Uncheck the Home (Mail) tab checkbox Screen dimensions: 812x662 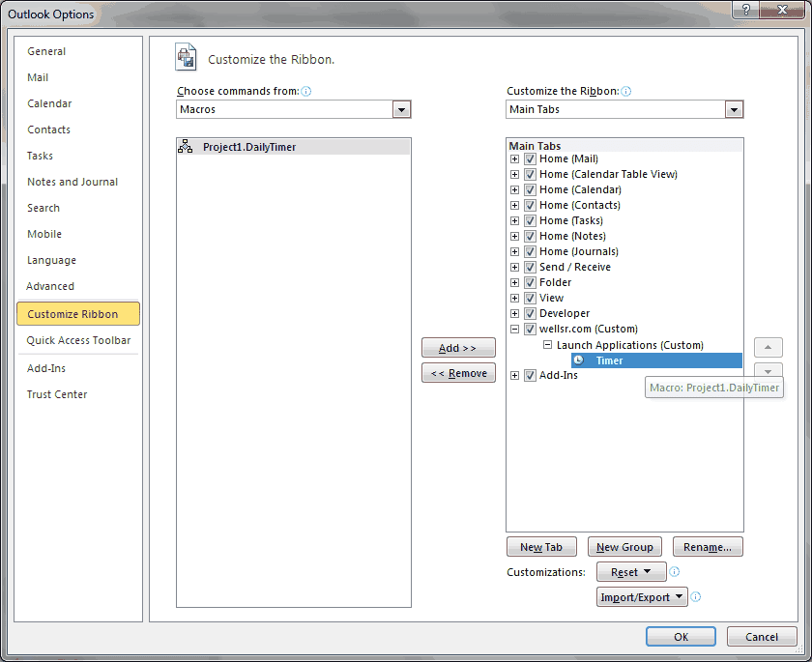click(x=530, y=158)
